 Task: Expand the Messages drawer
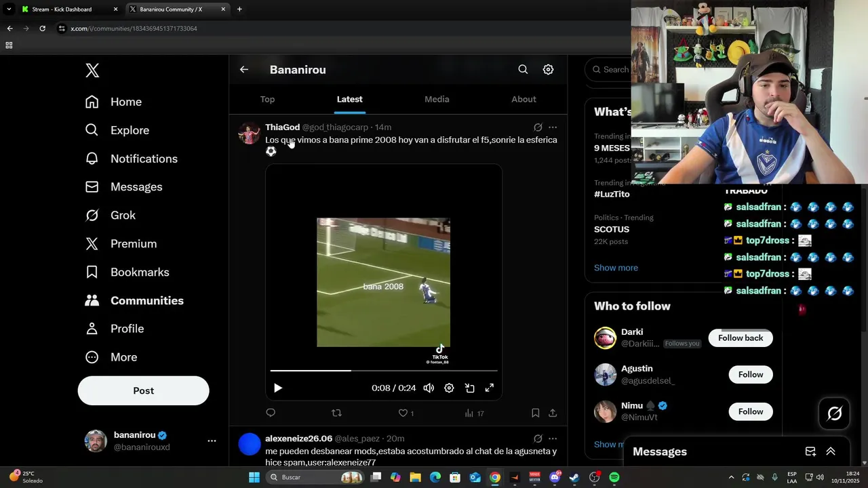[x=830, y=451]
